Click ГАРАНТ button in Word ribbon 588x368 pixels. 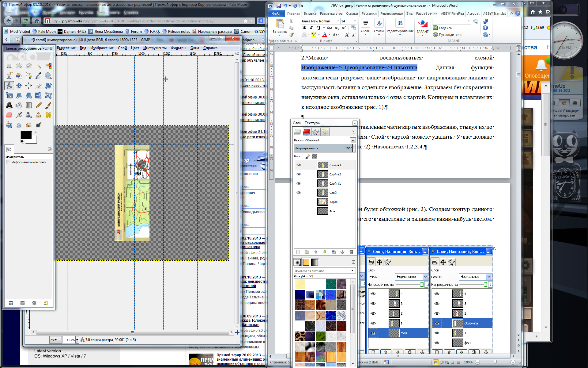click(x=423, y=27)
